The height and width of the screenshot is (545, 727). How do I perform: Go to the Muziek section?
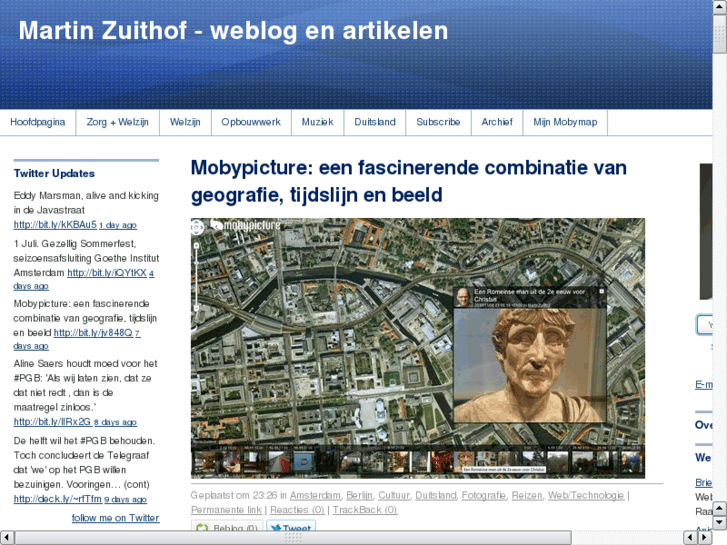(x=317, y=122)
